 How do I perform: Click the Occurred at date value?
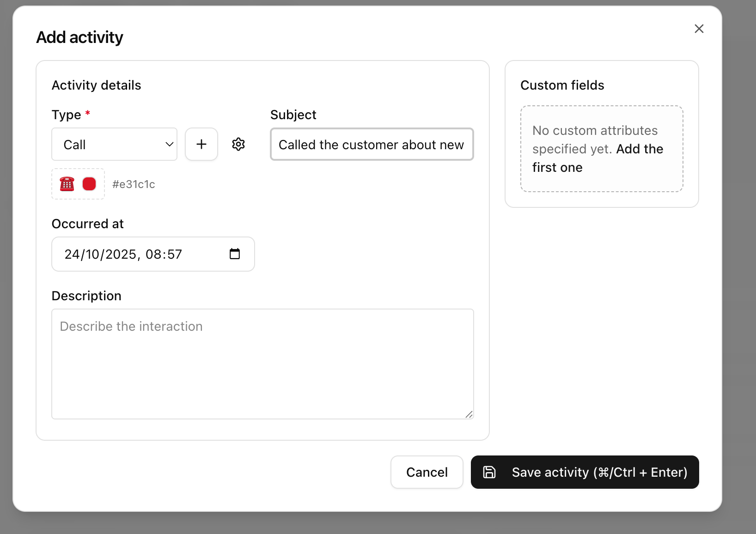pos(122,254)
